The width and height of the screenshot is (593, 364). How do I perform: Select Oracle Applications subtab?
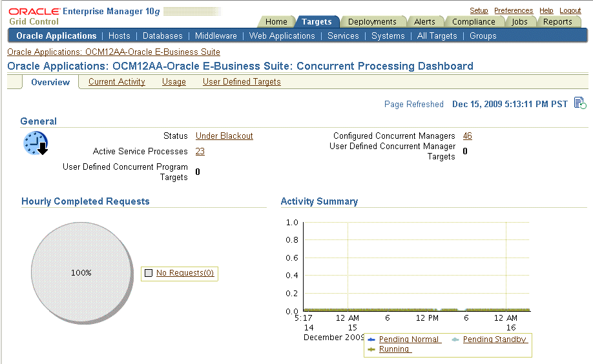(x=56, y=36)
